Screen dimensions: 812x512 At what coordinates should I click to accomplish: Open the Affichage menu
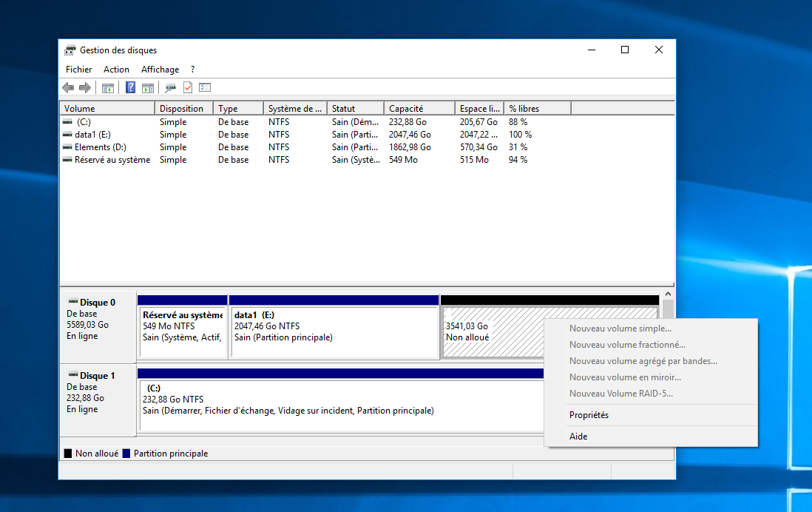click(160, 70)
